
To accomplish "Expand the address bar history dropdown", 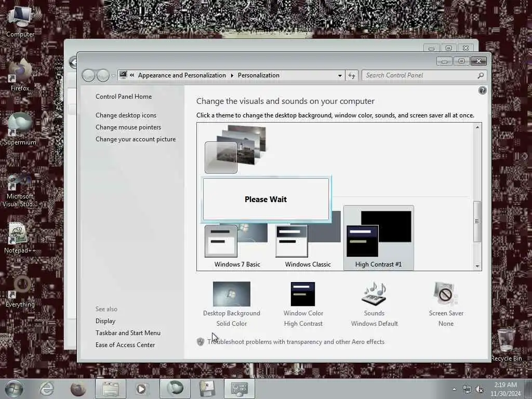I will pyautogui.click(x=340, y=76).
